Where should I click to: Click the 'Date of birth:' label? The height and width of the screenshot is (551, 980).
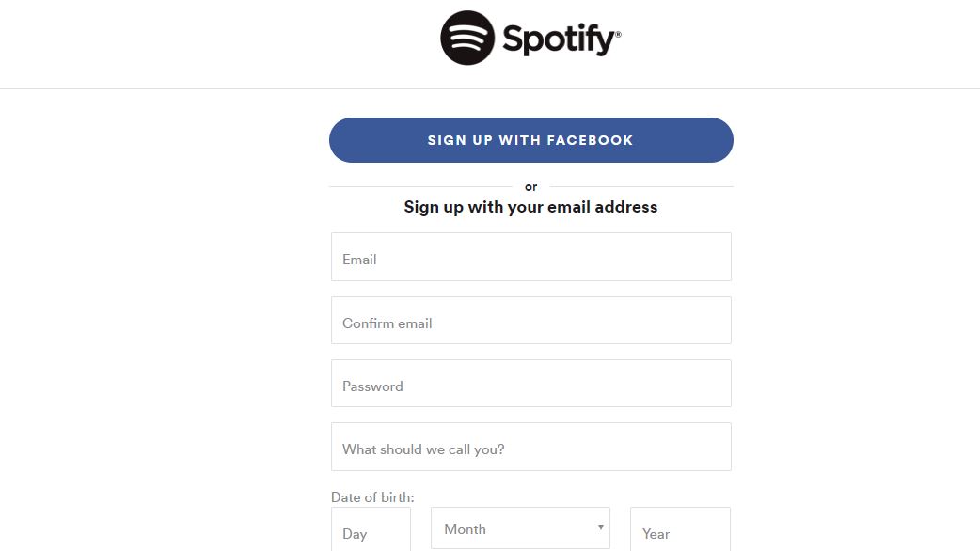coord(372,497)
